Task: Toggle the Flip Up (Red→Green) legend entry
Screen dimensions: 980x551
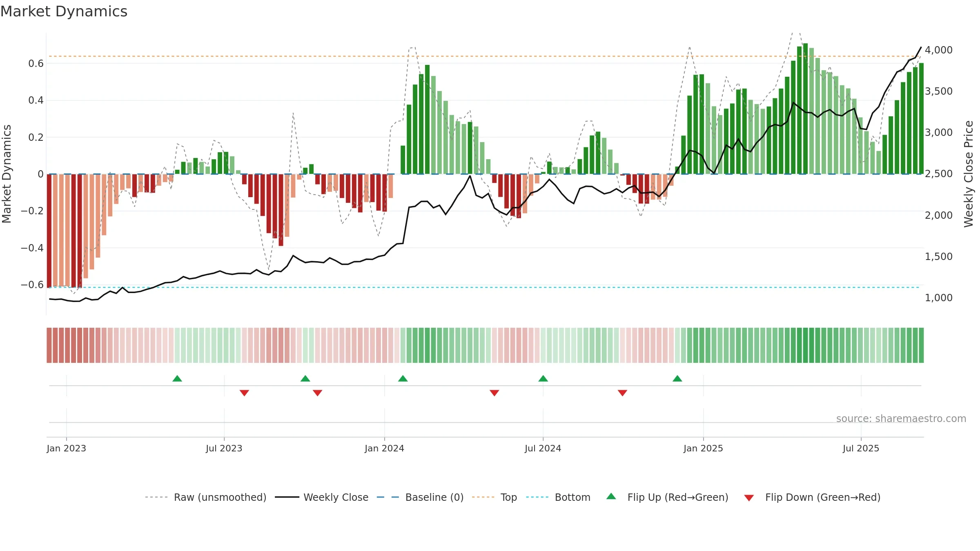Action: coord(667,497)
